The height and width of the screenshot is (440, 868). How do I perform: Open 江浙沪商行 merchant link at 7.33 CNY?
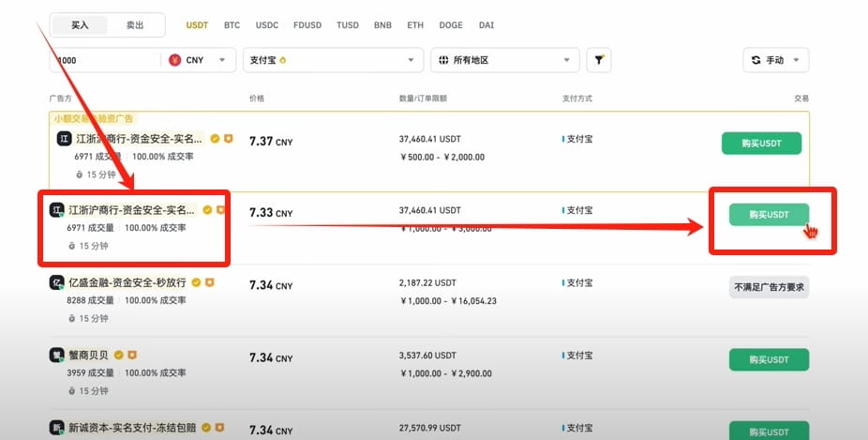(x=131, y=210)
